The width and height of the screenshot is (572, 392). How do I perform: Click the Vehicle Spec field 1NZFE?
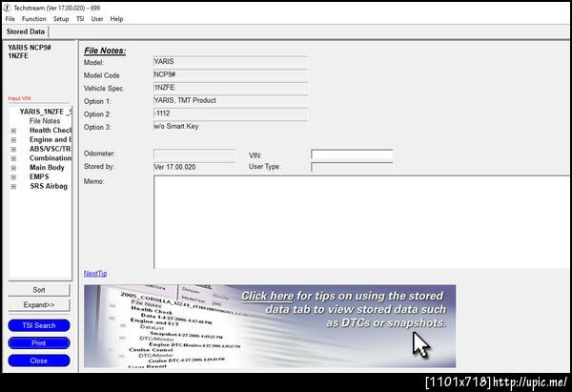pyautogui.click(x=231, y=88)
